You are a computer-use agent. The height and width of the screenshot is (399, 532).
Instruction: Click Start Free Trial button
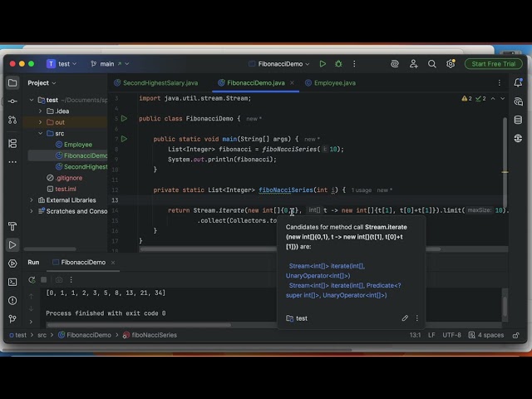(493, 64)
